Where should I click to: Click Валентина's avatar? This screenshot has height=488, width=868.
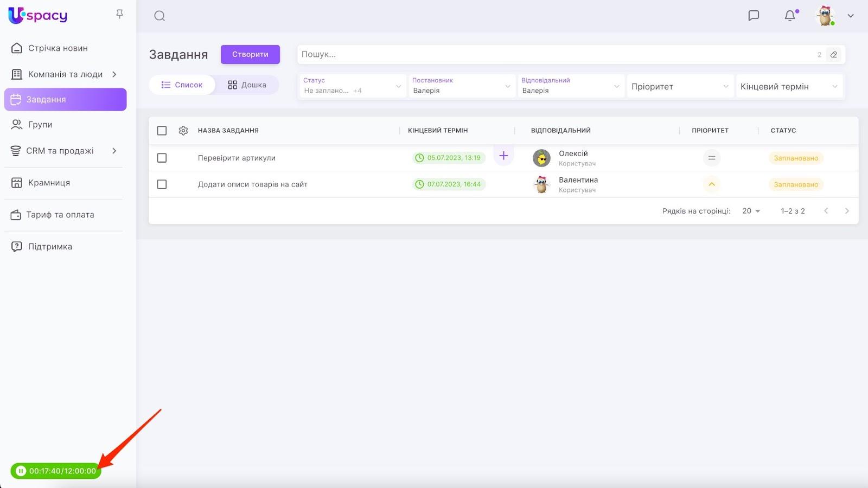pyautogui.click(x=541, y=184)
